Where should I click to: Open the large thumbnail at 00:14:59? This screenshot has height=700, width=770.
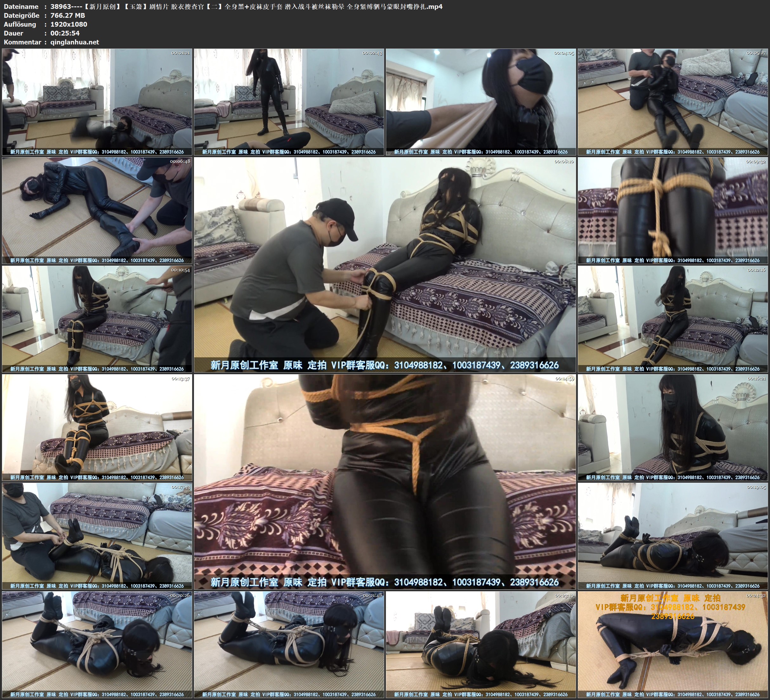click(385, 482)
